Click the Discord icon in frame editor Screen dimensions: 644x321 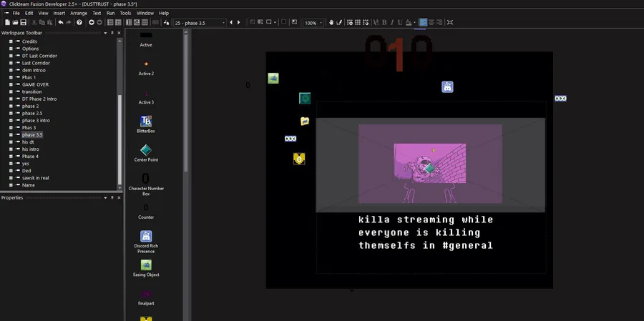[447, 87]
